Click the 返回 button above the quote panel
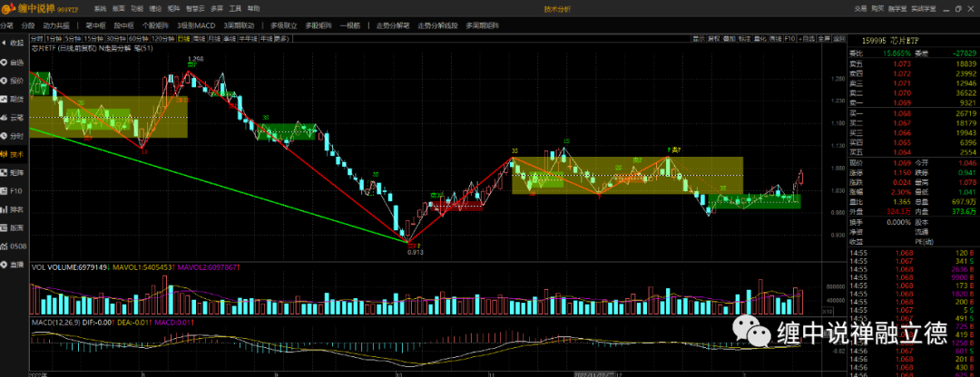 [840, 39]
